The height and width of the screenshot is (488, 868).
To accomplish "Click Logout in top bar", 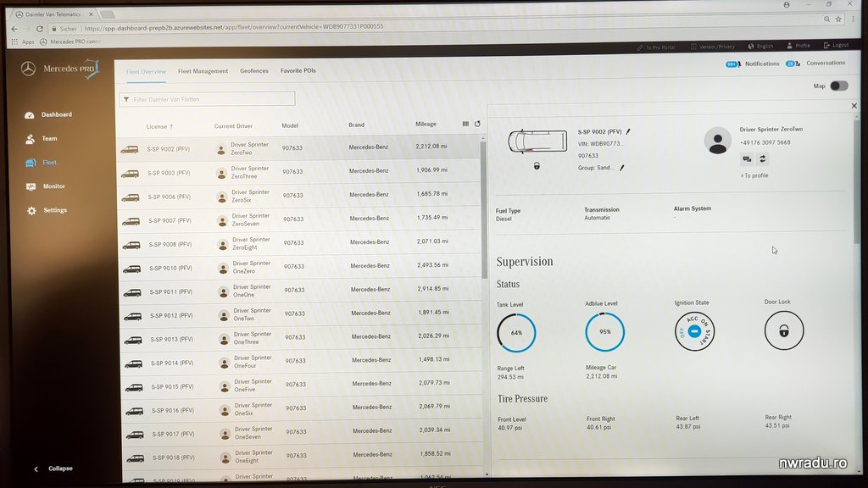I will tap(836, 46).
